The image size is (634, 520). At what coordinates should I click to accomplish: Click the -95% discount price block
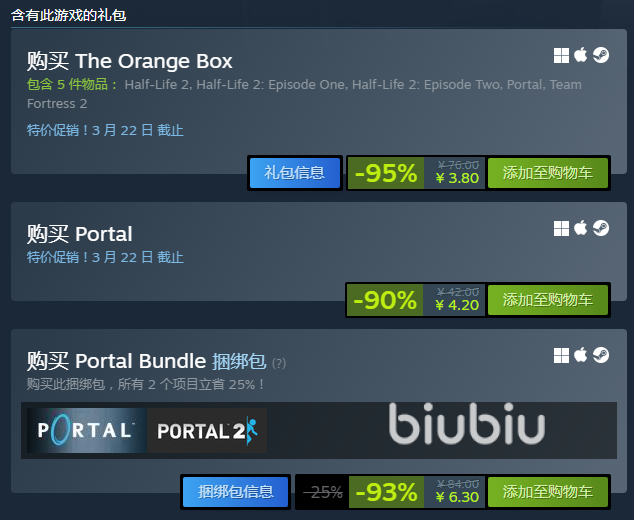[x=416, y=173]
